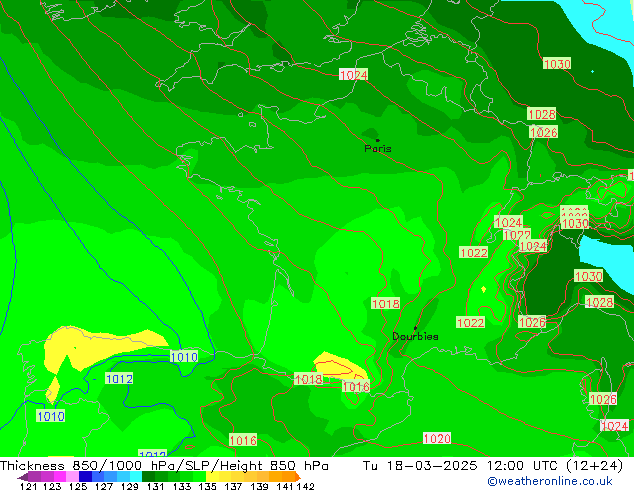Click the 1016 label near the bottom map edge
This screenshot has width=634, height=490.
click(243, 440)
